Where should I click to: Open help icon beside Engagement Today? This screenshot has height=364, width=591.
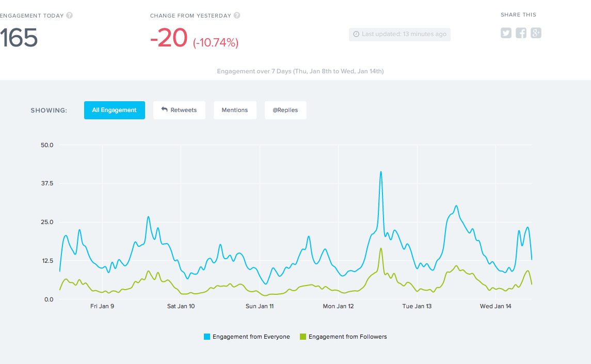(69, 15)
